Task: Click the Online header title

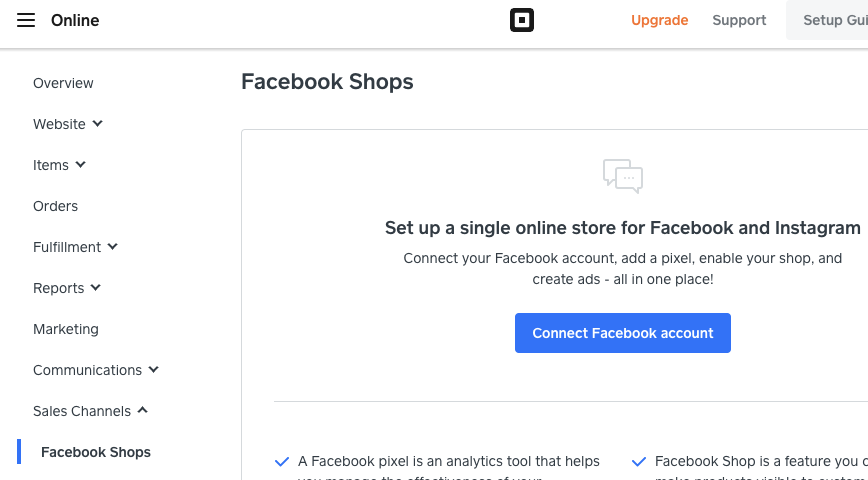Action: (75, 20)
